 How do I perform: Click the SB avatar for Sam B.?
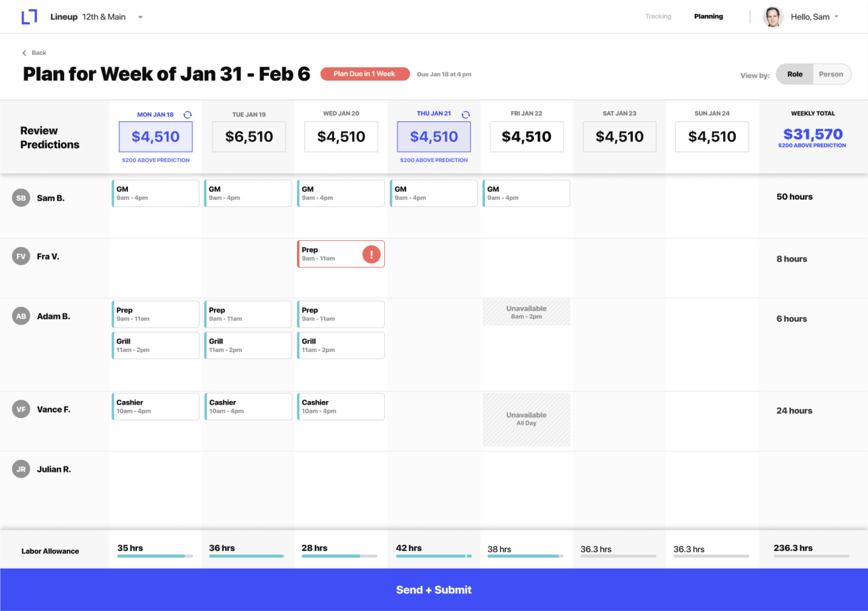click(21, 198)
